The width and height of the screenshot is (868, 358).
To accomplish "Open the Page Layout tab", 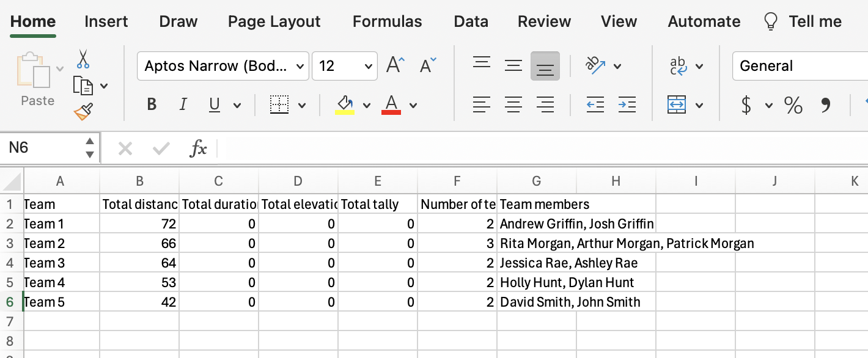I will (x=274, y=22).
